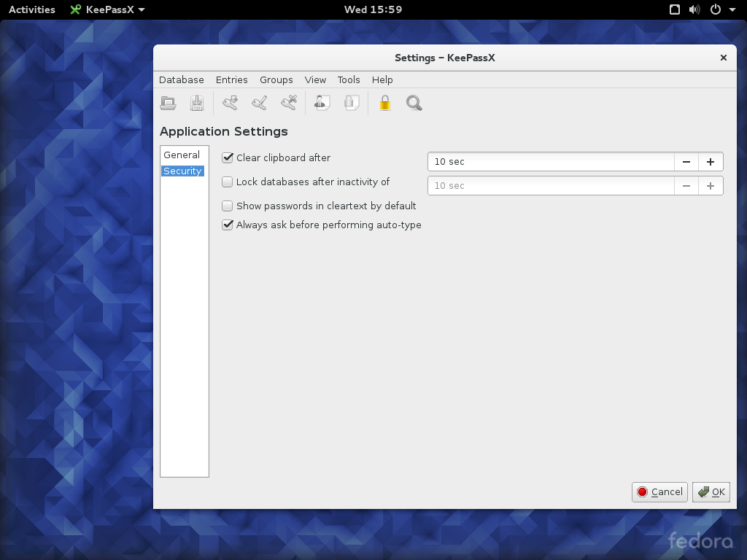This screenshot has height=560, width=747.
Task: Click the clear clipboard seconds field
Action: tap(551, 162)
